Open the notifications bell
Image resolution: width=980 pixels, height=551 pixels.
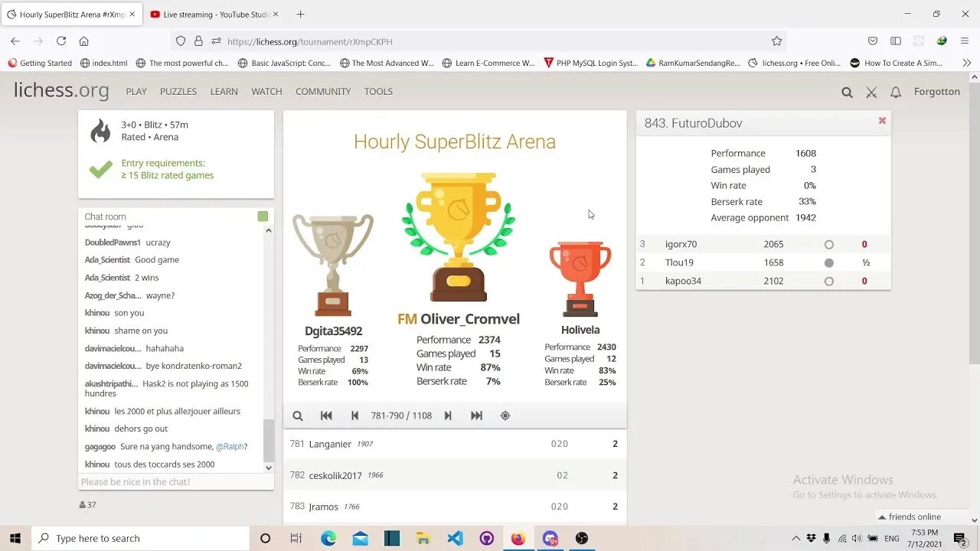(x=895, y=92)
